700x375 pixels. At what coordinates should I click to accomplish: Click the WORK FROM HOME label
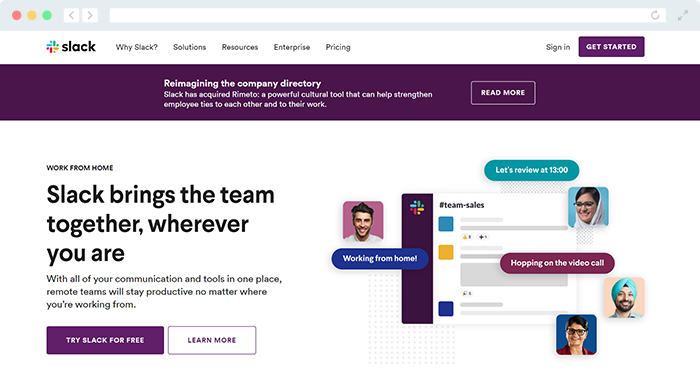pos(80,168)
